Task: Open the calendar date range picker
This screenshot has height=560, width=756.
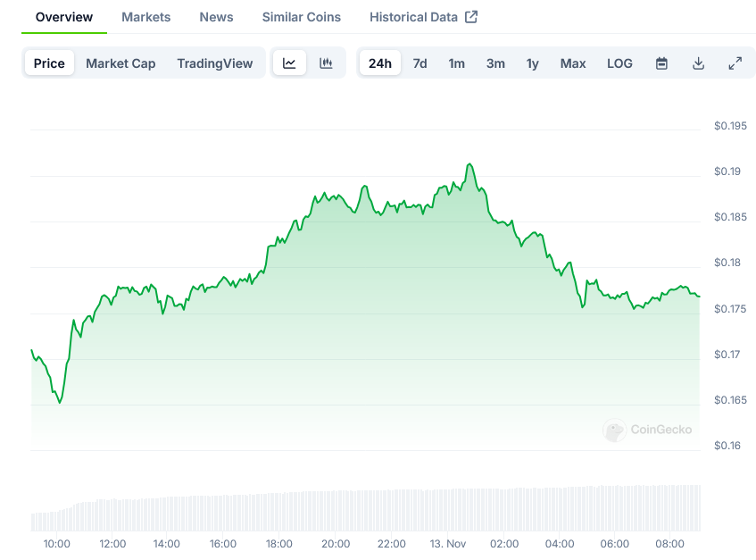Action: 661,63
